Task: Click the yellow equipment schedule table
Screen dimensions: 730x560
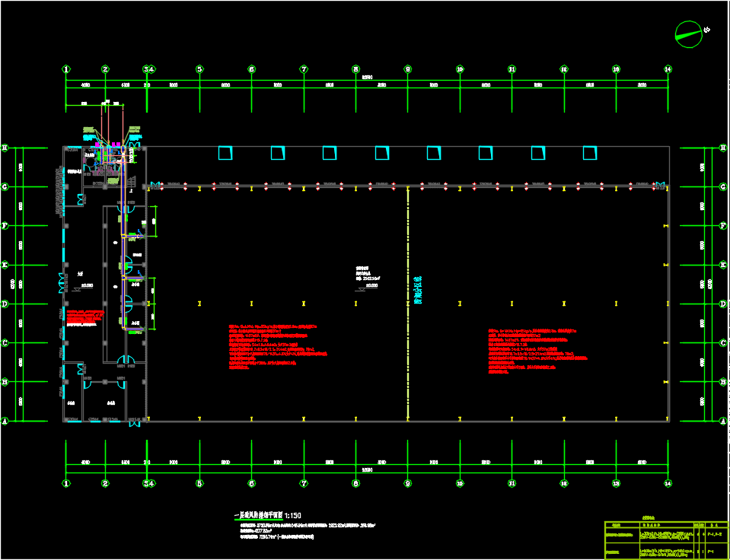Action: click(665, 540)
